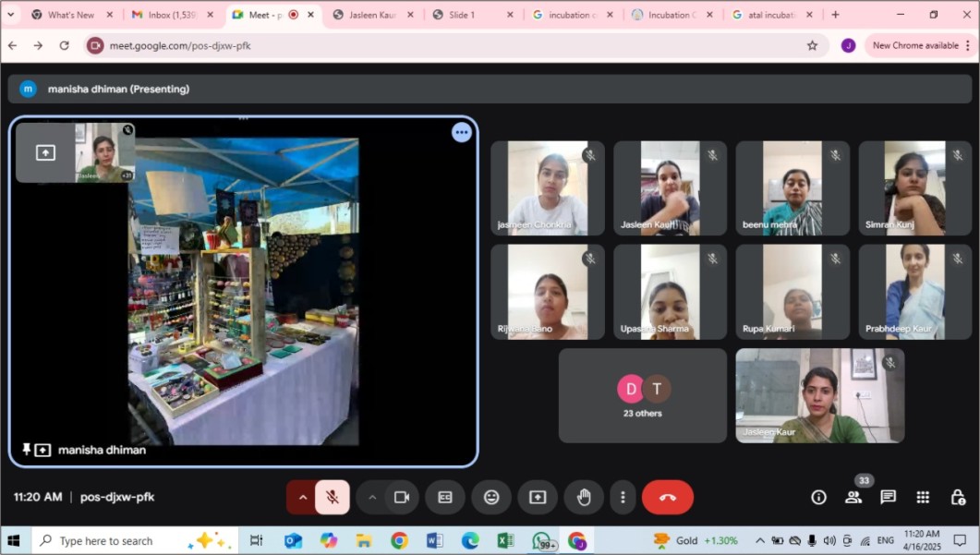Open host controls lock icon
This screenshot has height=555, width=980.
[x=958, y=497]
